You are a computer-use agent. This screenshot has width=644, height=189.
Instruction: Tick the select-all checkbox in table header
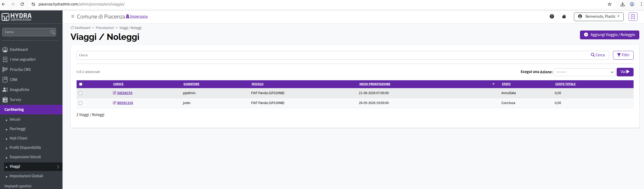coord(81,84)
